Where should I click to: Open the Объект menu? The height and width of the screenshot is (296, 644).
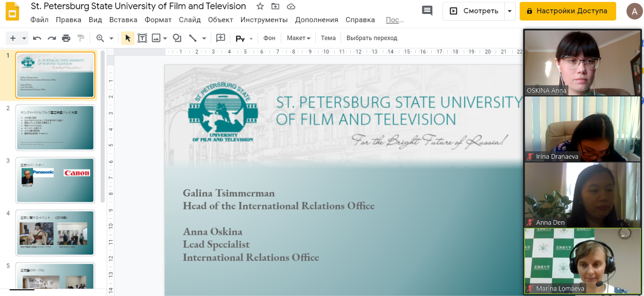(x=221, y=20)
